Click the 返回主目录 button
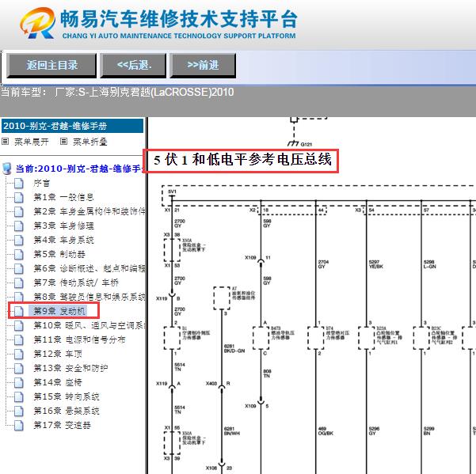This screenshot has height=474, width=476. pyautogui.click(x=51, y=65)
